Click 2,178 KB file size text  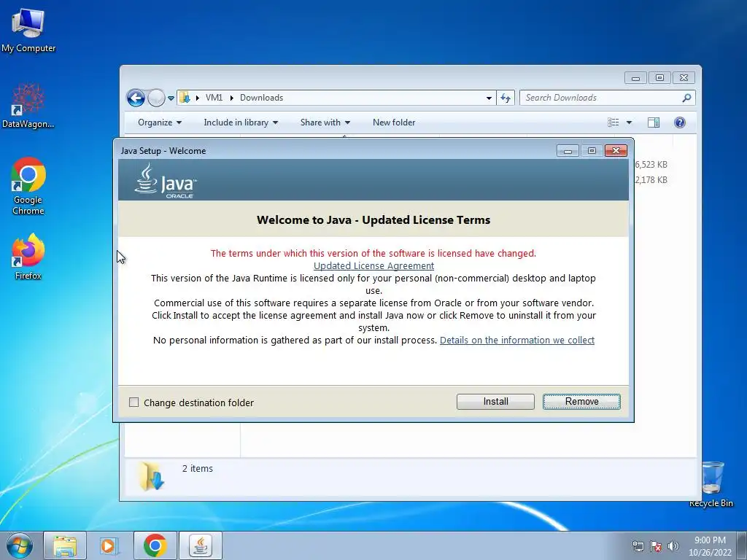651,179
